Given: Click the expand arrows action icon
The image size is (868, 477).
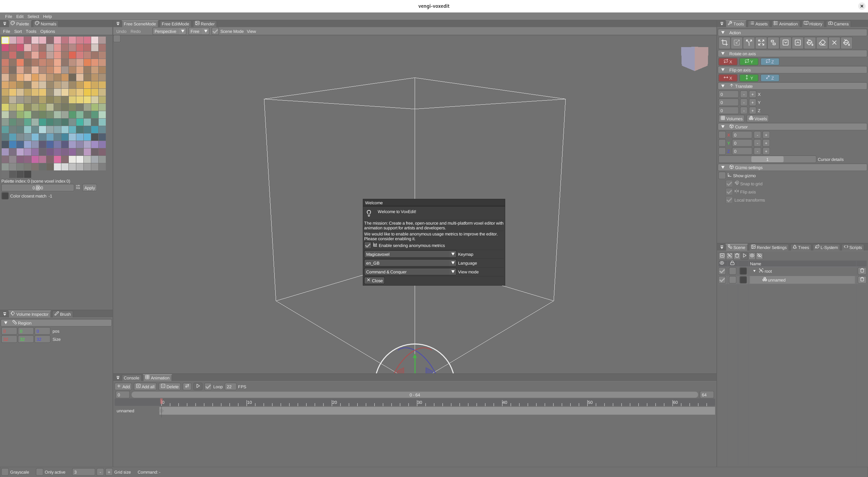Looking at the screenshot, I should 761,43.
